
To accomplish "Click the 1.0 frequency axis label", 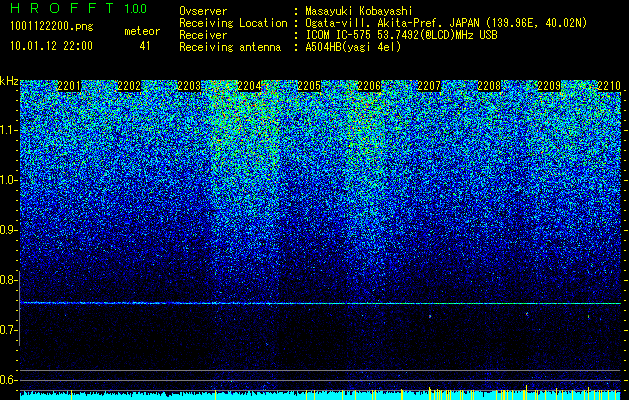I will click(9, 180).
